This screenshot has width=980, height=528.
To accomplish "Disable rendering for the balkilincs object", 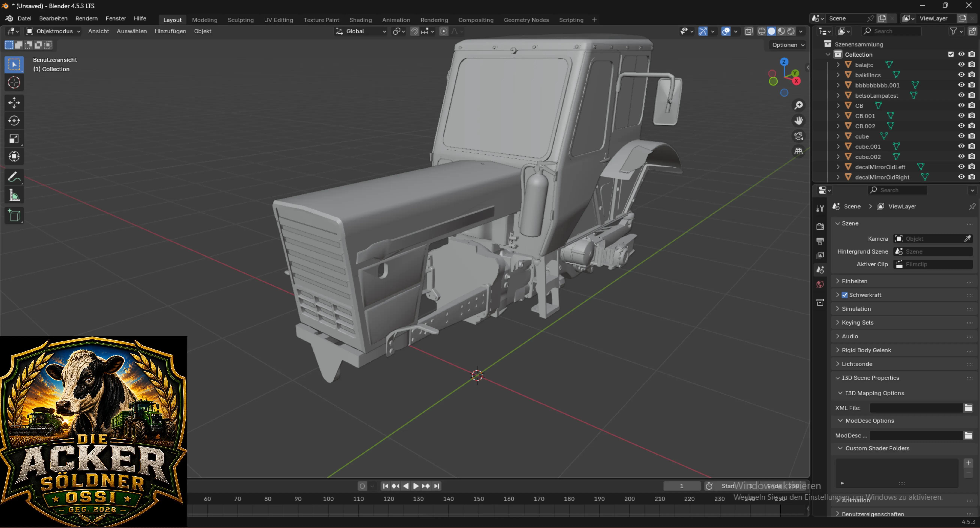I will [972, 75].
